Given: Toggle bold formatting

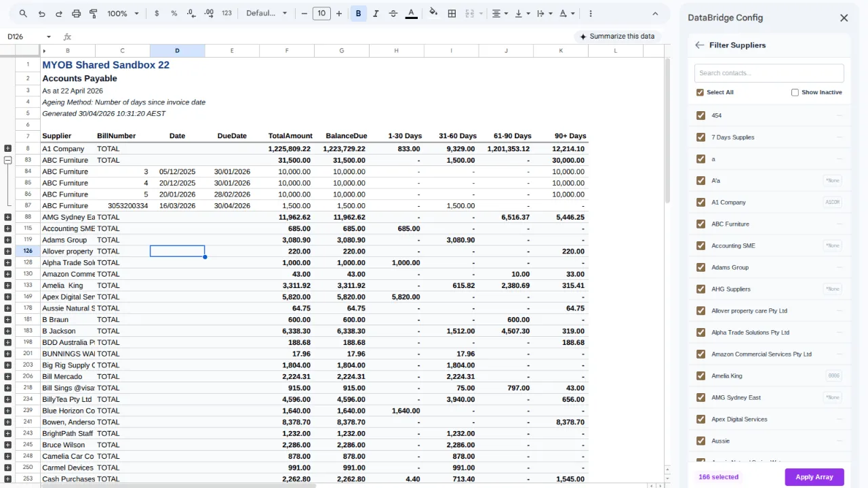Looking at the screenshot, I should coord(358,14).
